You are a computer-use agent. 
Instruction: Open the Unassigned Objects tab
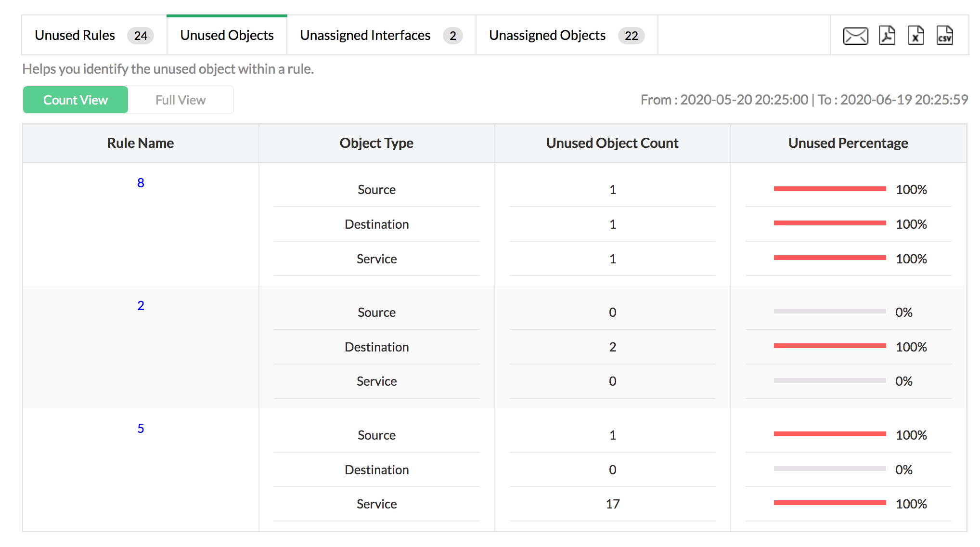pos(547,35)
